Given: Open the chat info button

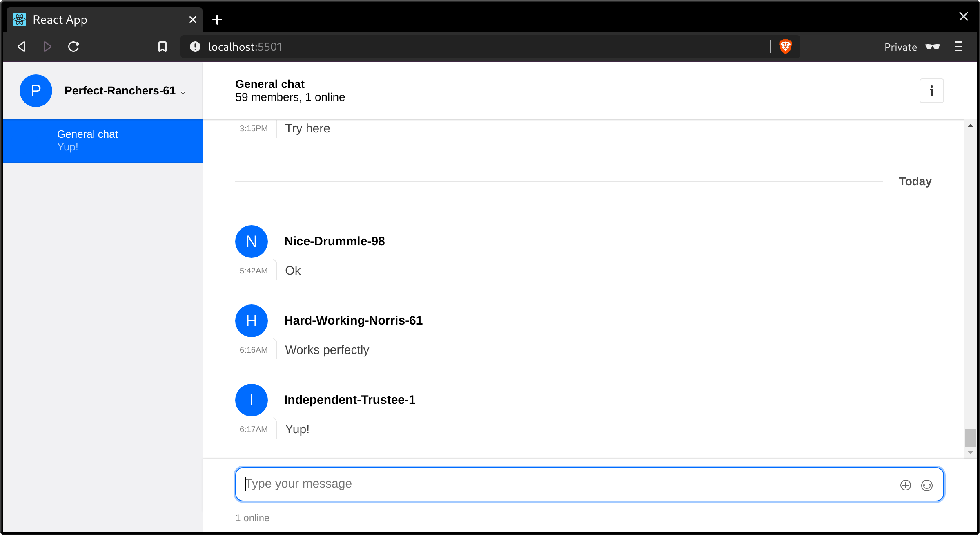Looking at the screenshot, I should (x=931, y=91).
